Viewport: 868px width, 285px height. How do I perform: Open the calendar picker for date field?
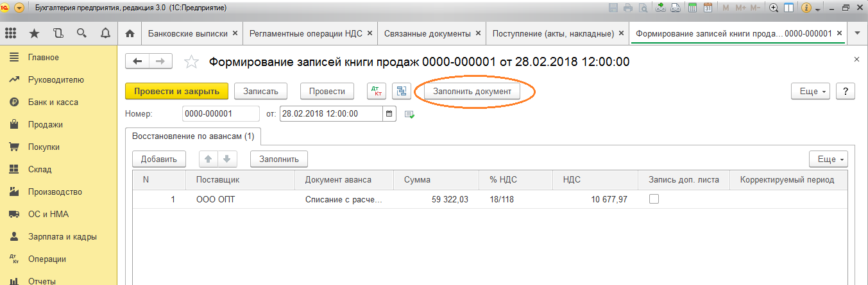389,114
